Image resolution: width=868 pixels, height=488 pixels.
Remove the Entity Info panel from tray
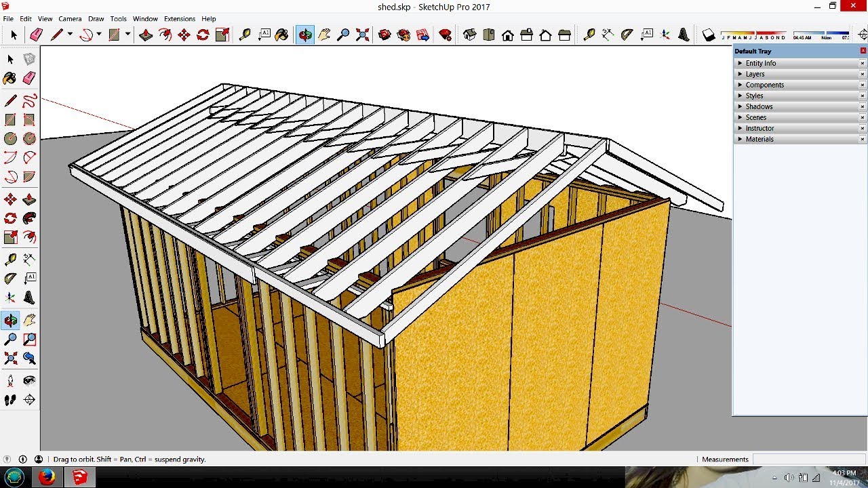[x=863, y=63]
